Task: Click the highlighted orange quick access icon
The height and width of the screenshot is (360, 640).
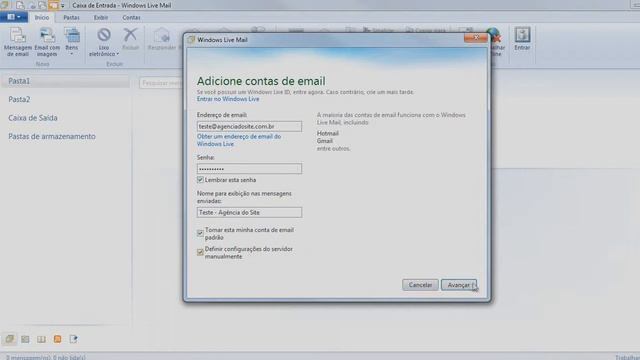Action: (x=53, y=5)
